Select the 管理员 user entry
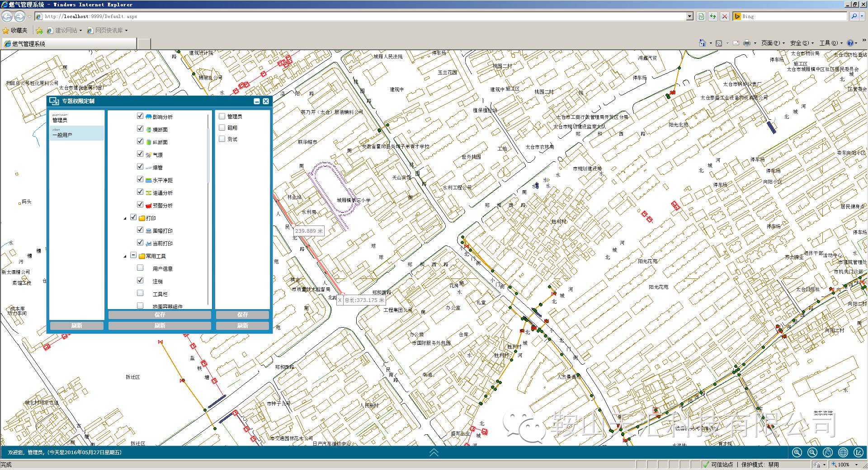The width and height of the screenshot is (868, 470). coord(76,118)
